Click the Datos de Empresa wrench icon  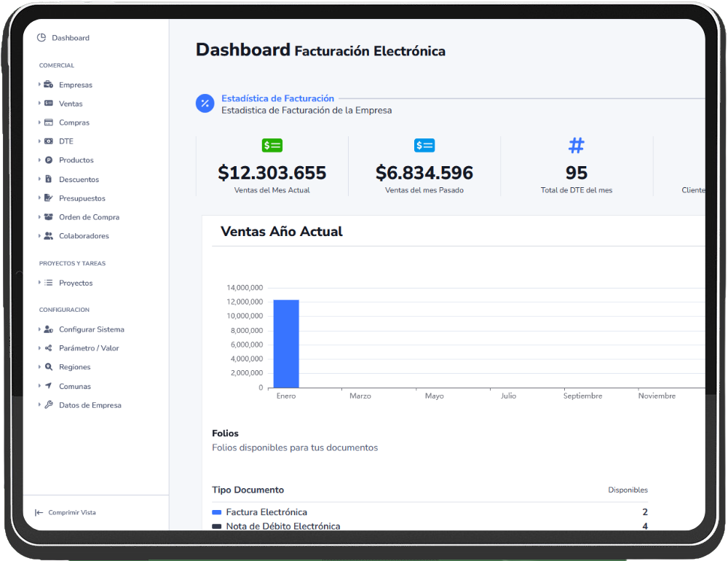click(x=48, y=405)
